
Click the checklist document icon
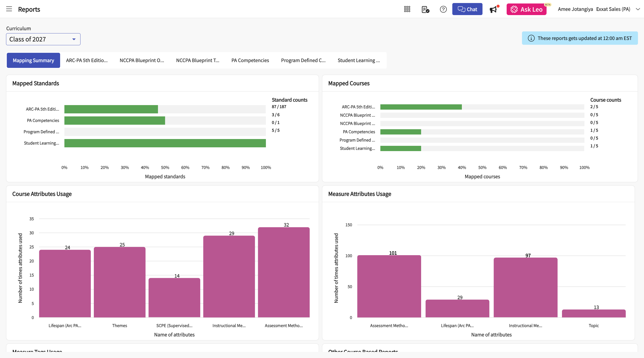[x=425, y=9]
